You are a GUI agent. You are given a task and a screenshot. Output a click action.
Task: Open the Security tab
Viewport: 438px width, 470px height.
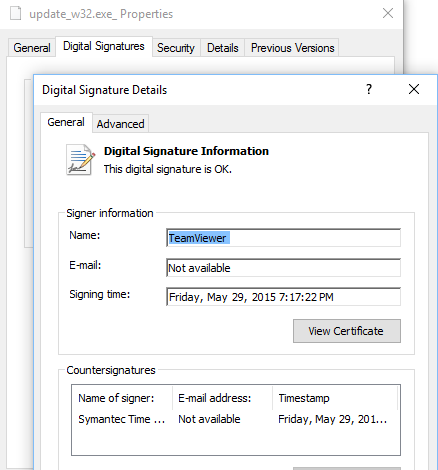[176, 48]
